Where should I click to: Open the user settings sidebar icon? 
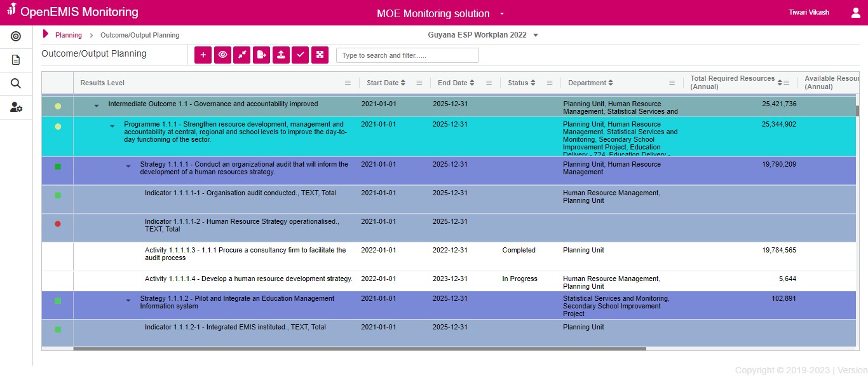click(x=16, y=107)
